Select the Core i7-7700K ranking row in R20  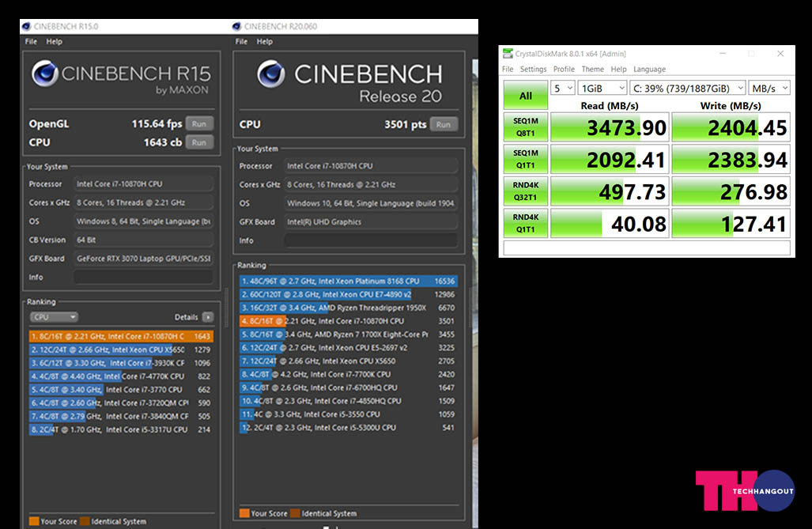click(x=349, y=374)
